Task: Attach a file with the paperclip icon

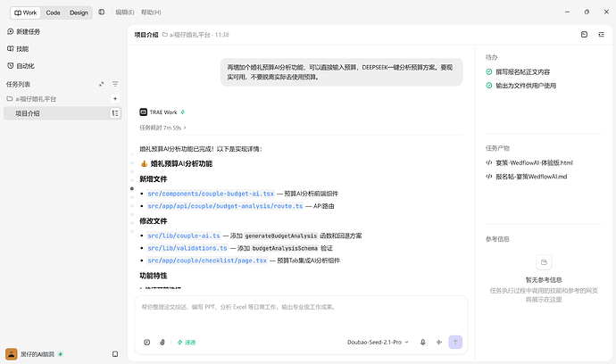Action: click(162, 343)
